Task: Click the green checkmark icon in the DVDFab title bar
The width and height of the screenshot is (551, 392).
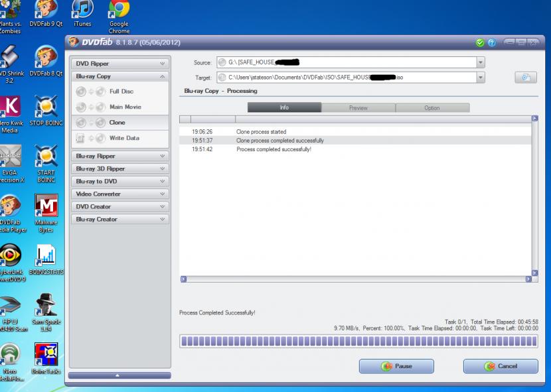Action: pyautogui.click(x=480, y=43)
